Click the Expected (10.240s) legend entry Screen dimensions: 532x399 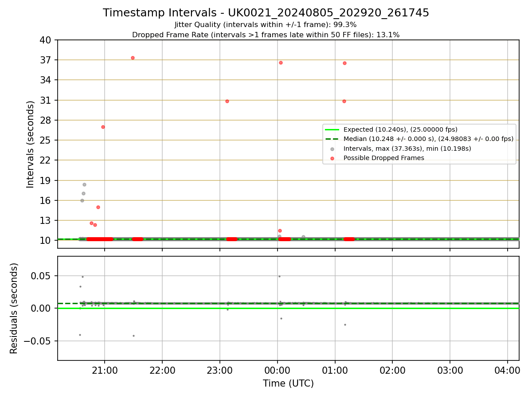coord(400,129)
